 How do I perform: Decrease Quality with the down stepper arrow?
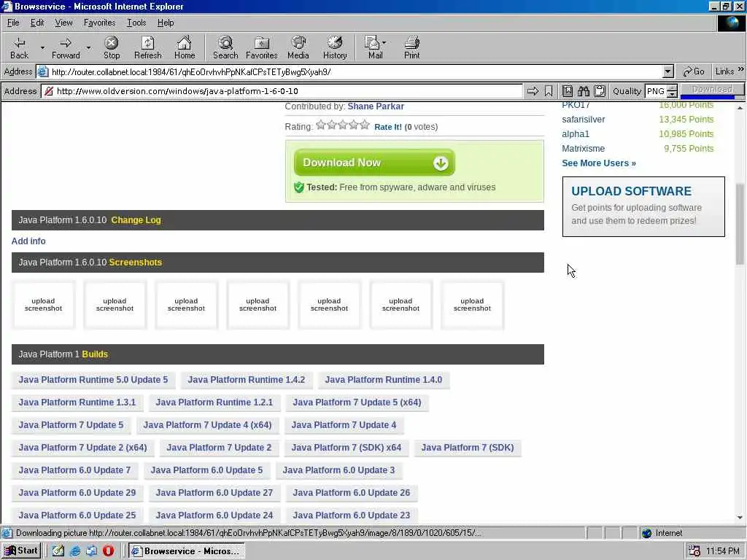pyautogui.click(x=672, y=94)
